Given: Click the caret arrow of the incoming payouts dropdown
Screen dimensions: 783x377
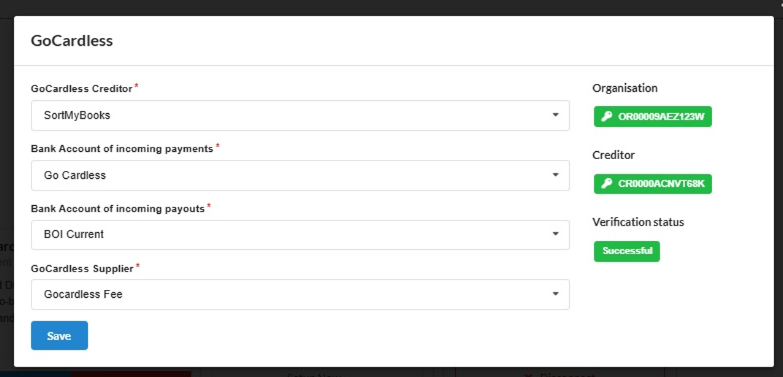Looking at the screenshot, I should pyautogui.click(x=555, y=234).
